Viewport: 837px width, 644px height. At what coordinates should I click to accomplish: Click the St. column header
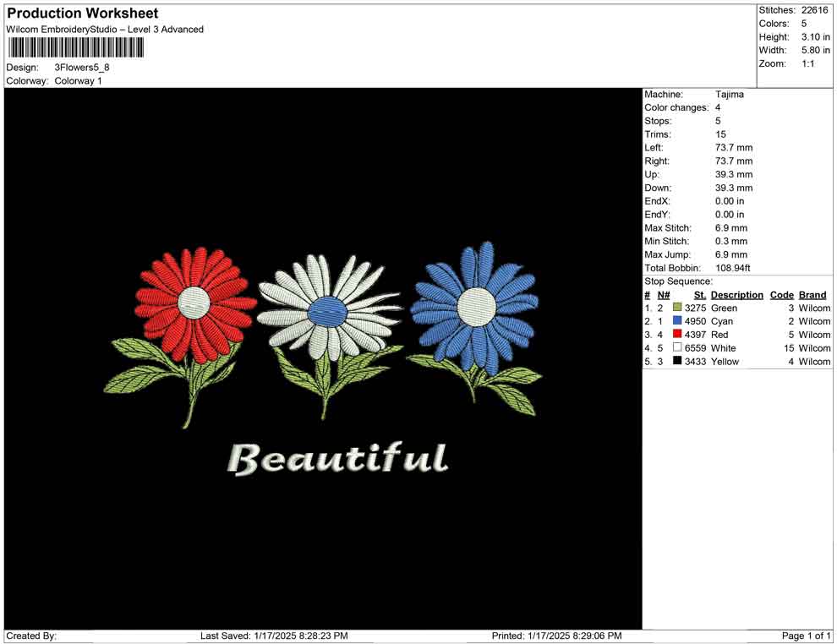point(699,295)
